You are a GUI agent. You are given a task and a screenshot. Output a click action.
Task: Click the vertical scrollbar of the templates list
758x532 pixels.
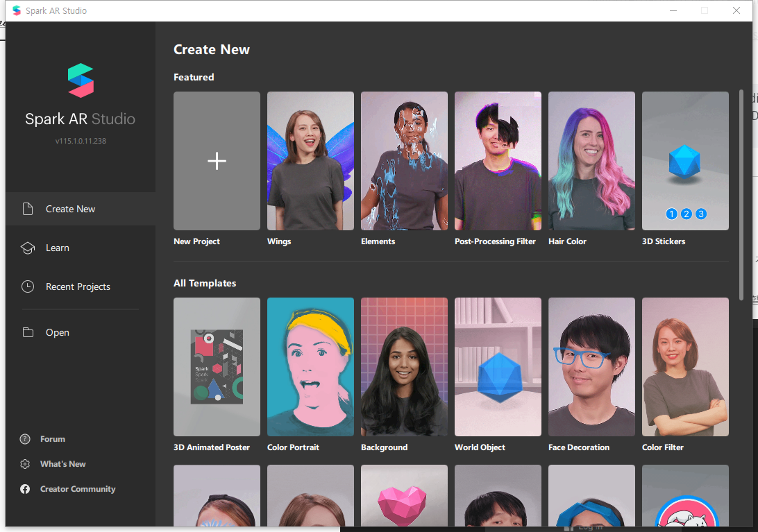click(741, 195)
